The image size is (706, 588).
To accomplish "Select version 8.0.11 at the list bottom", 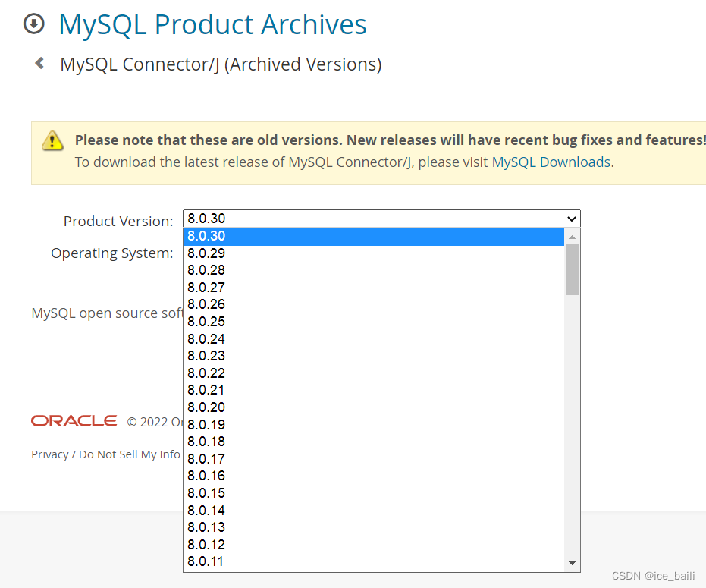I will tap(206, 561).
